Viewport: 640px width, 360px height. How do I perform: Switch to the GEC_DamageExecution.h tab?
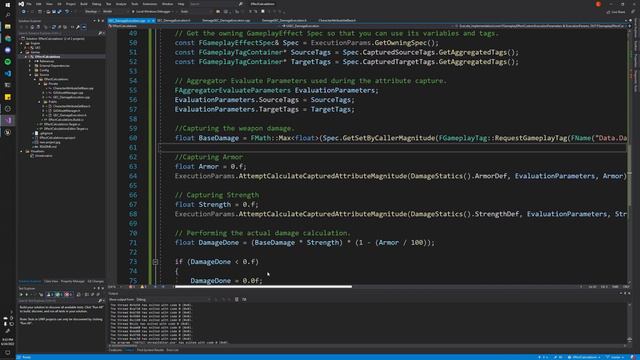pyautogui.click(x=174, y=20)
